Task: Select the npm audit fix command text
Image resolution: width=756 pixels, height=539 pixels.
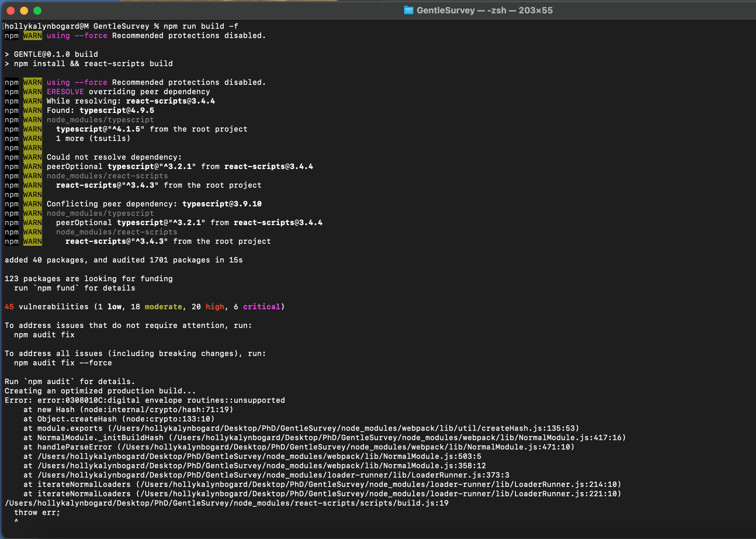Action: point(44,335)
